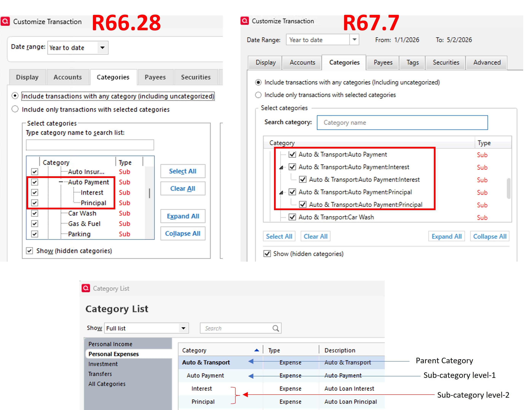Toggle Show (hidden categories) in R67.7 dialog
Screen dimensions: 532x410
coord(267,254)
